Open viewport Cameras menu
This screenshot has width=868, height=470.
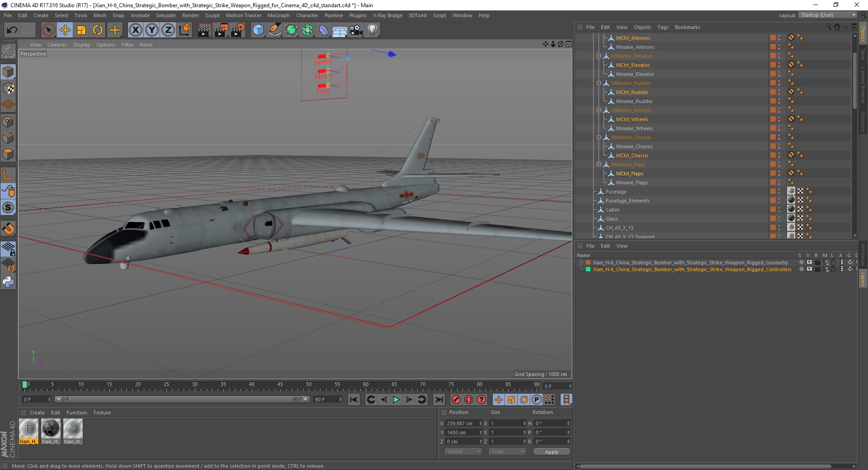point(57,45)
